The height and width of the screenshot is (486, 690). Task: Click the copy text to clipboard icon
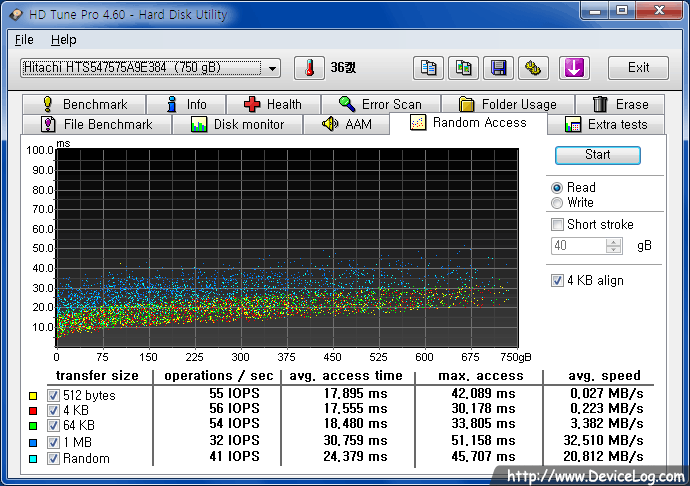tap(428, 68)
